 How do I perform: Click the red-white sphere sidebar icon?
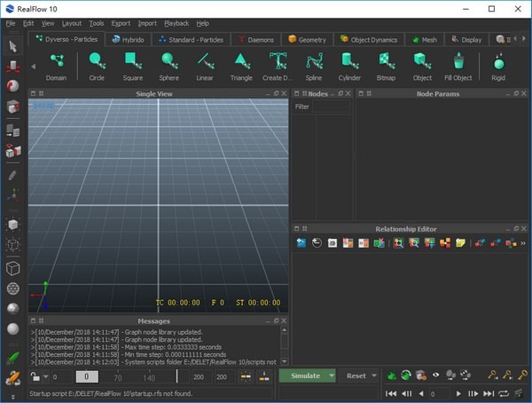(x=13, y=86)
